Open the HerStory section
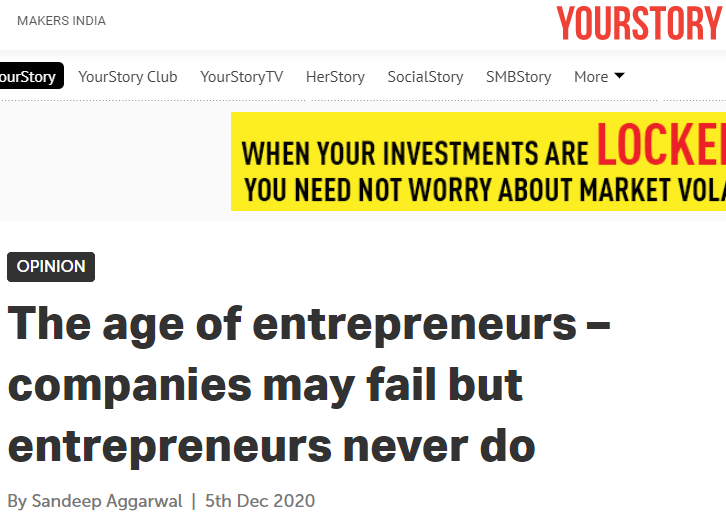The image size is (726, 531). coord(335,77)
